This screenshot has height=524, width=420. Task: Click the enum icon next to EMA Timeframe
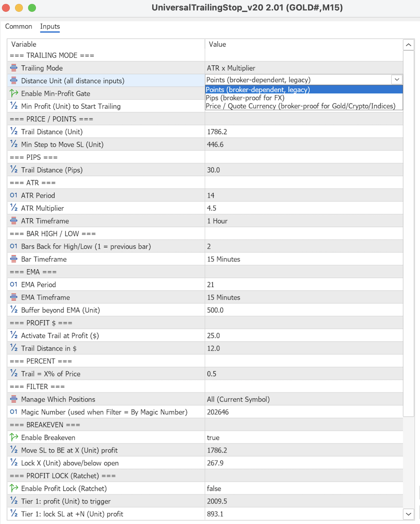14,297
